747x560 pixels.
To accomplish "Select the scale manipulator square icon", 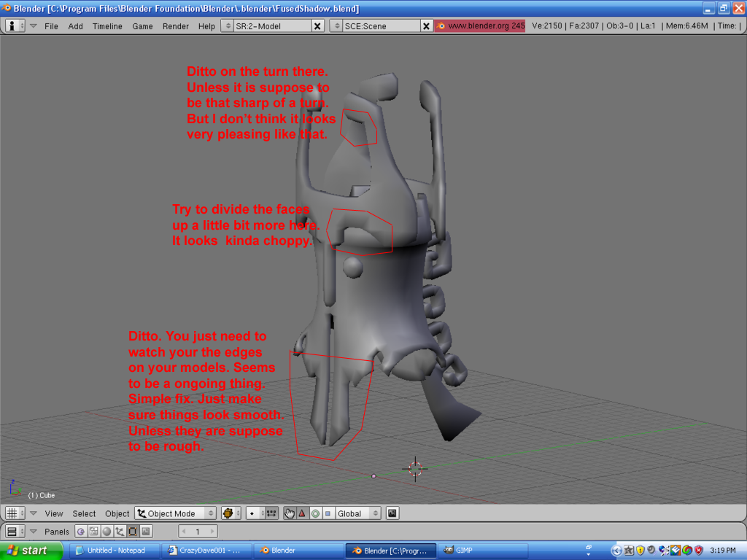I will 328,513.
